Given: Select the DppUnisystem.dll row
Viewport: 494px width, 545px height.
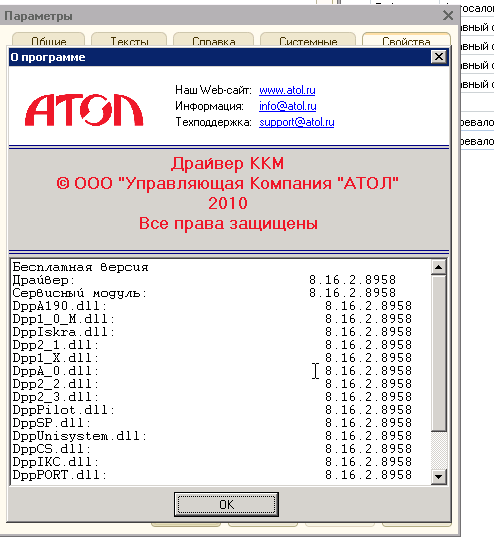Looking at the screenshot, I should pos(212,436).
